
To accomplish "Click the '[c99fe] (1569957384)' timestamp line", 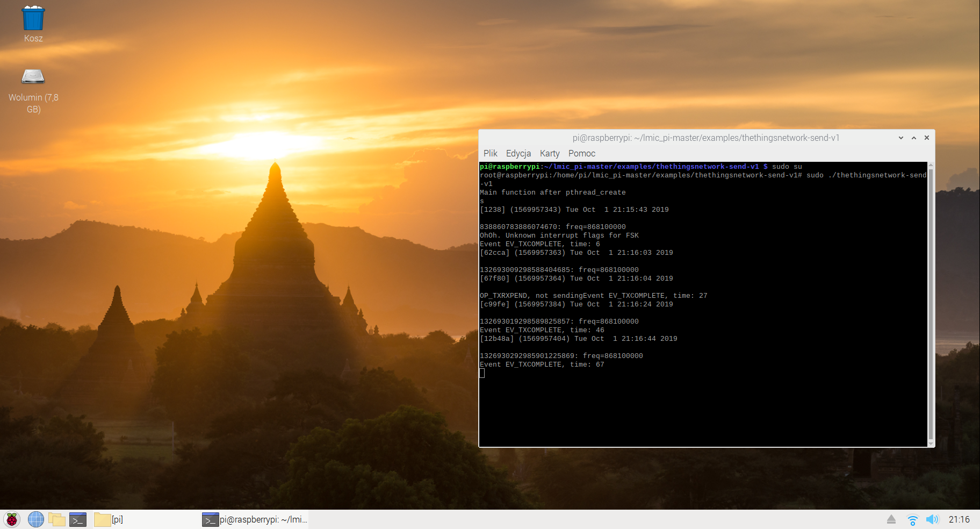I will click(577, 304).
